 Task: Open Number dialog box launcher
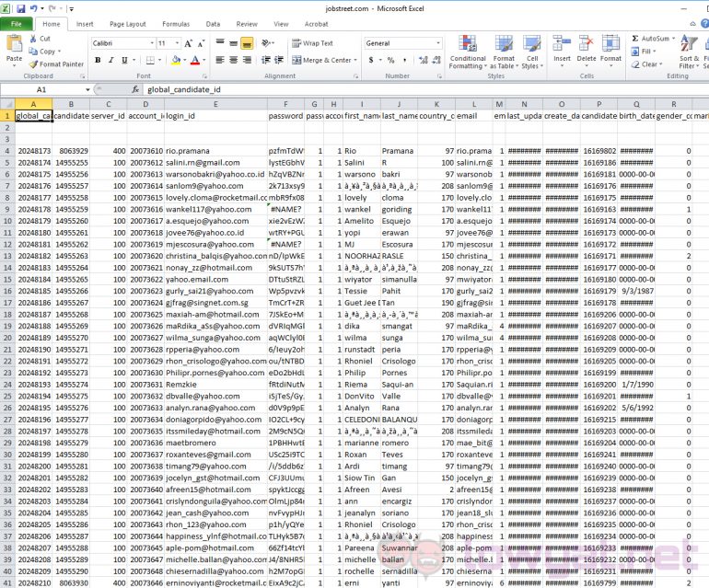[x=439, y=76]
